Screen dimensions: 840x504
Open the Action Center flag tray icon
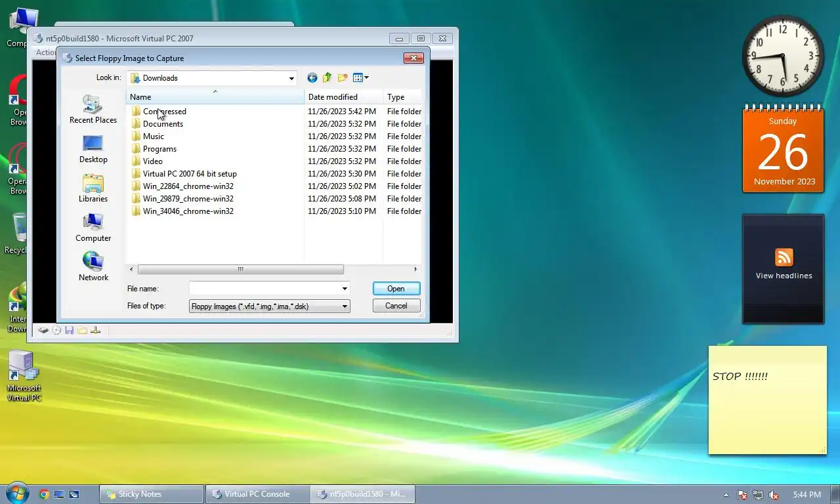click(742, 495)
